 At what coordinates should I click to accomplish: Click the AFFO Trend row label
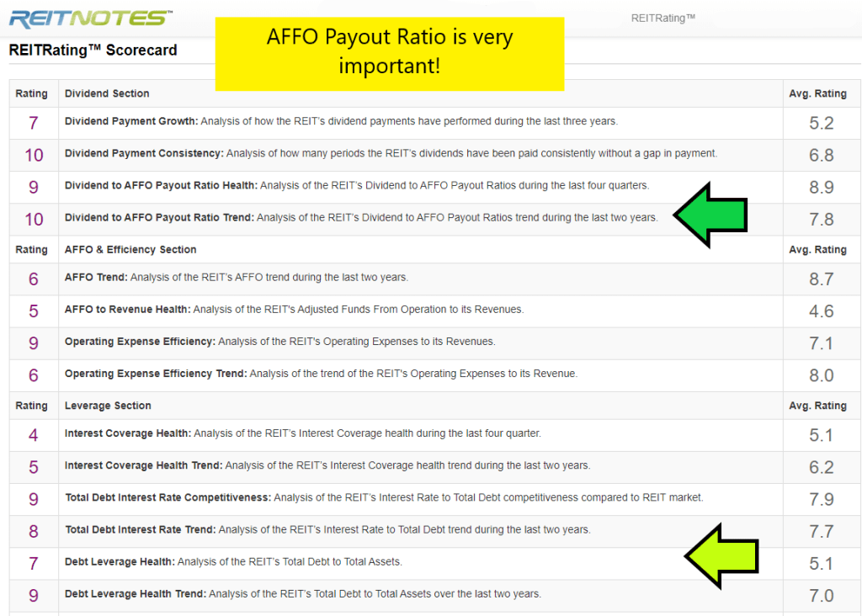[x=96, y=277]
